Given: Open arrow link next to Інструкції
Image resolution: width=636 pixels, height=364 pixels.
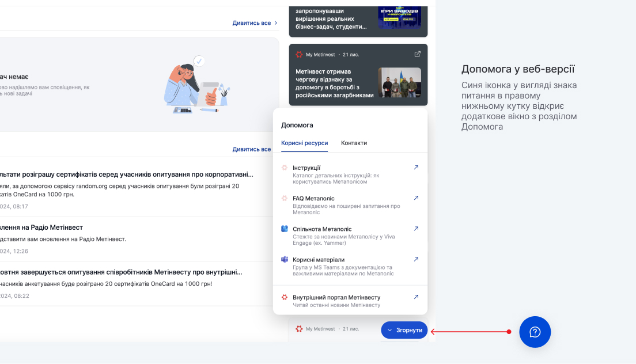Looking at the screenshot, I should pyautogui.click(x=416, y=168).
